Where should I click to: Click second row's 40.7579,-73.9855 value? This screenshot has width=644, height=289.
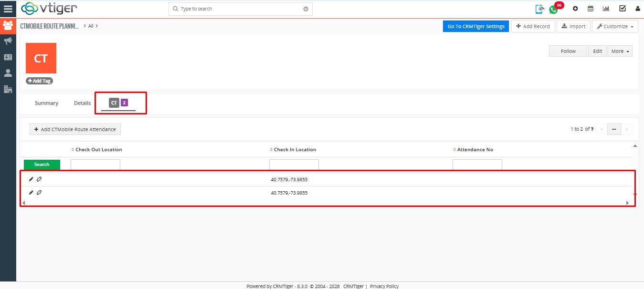click(289, 193)
